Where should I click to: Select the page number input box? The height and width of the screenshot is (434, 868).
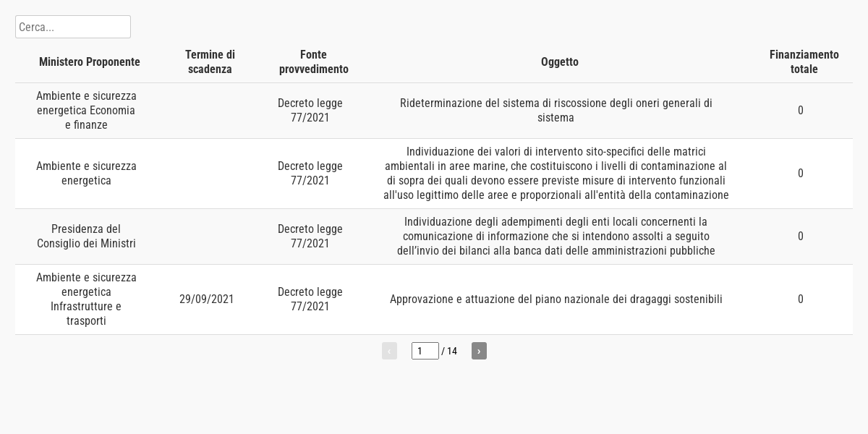pos(425,351)
